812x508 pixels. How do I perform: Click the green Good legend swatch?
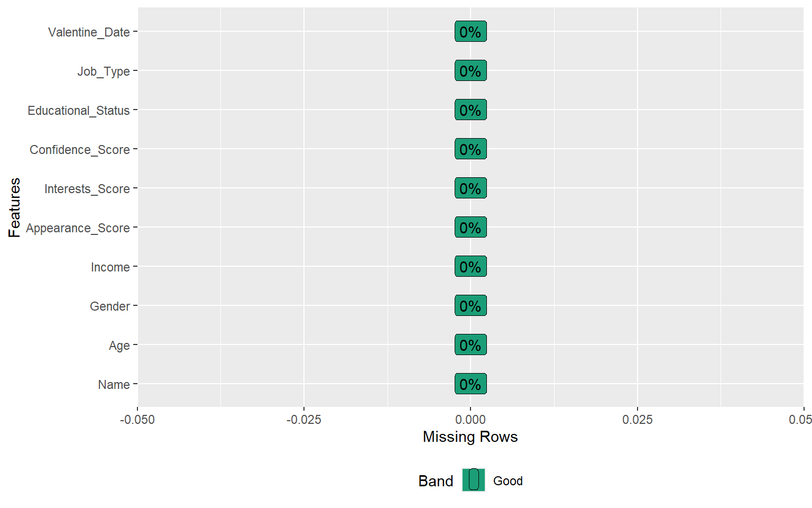474,480
